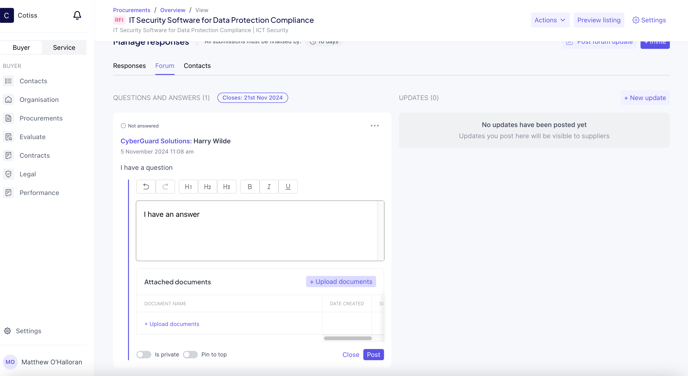Click the documents table horizontal scrollbar
This screenshot has height=376, width=688.
pos(348,338)
